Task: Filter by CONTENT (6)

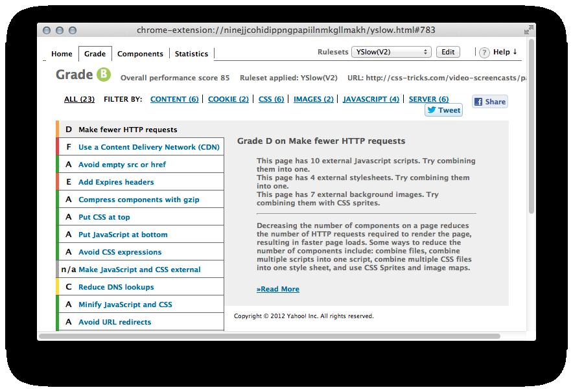Action: tap(174, 99)
